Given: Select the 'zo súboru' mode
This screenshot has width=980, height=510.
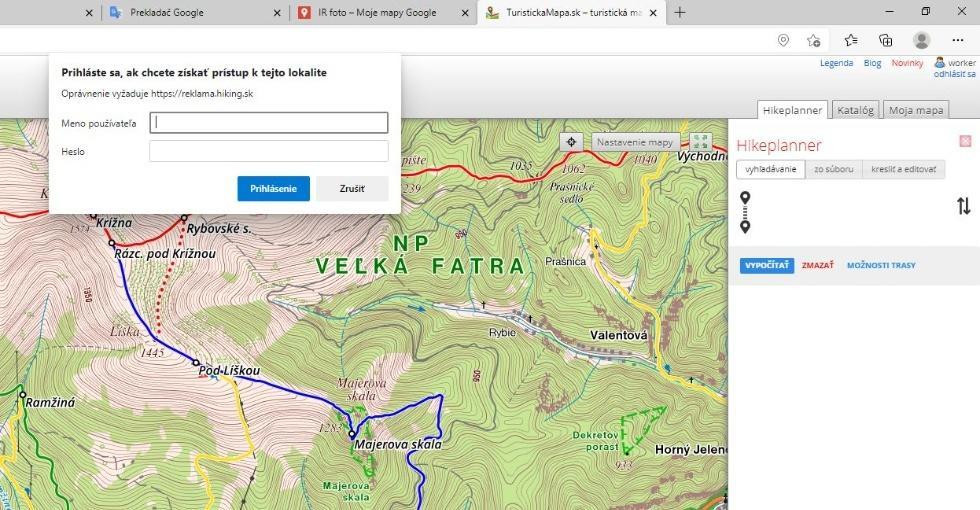Looking at the screenshot, I should tap(833, 170).
